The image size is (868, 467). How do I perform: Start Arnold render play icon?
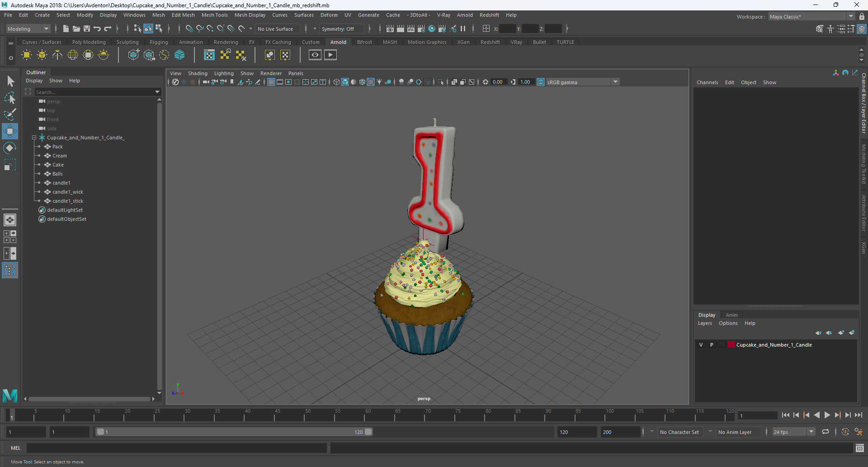click(330, 55)
